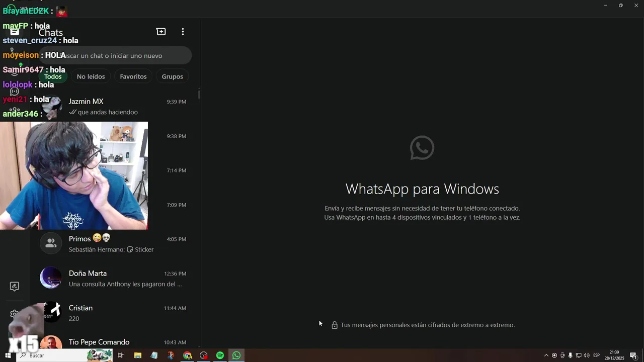Open the communities sidebar icon
The width and height of the screenshot is (644, 362).
pos(15,111)
